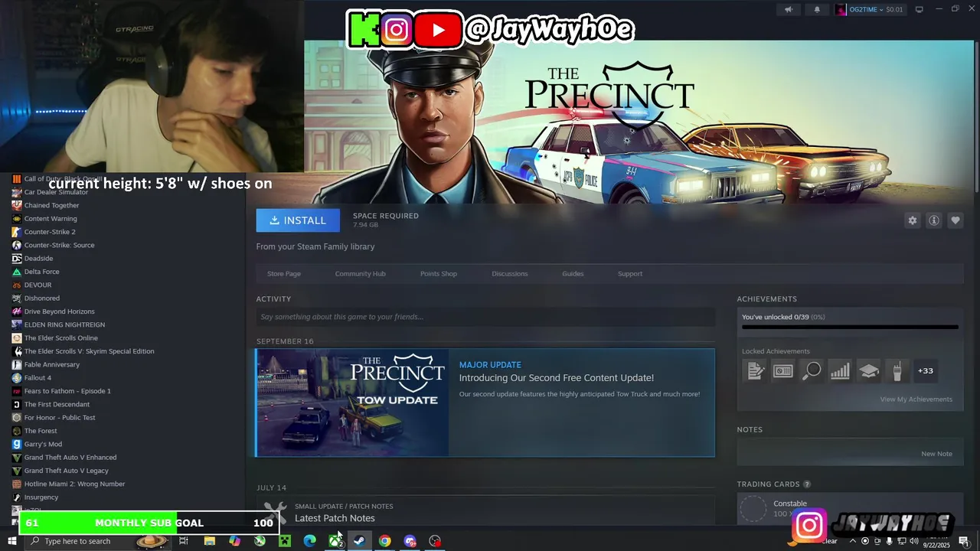Select DEVOUR in library list
The image size is (980, 551).
38,285
